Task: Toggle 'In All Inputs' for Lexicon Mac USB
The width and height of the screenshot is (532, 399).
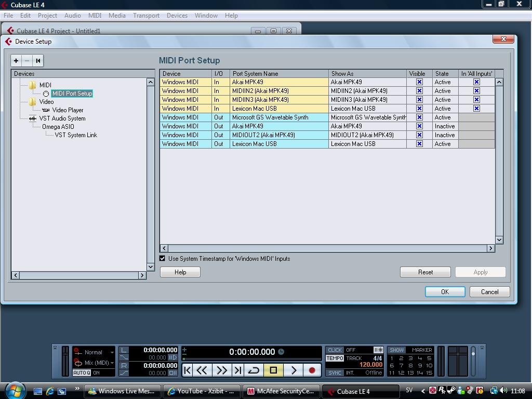Action: coord(476,109)
